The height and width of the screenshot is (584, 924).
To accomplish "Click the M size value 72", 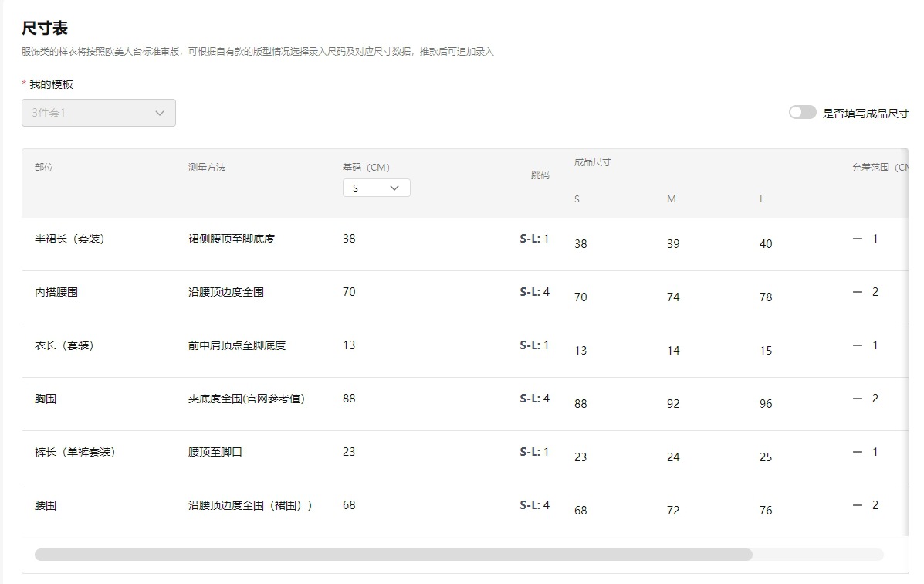I will 673,511.
